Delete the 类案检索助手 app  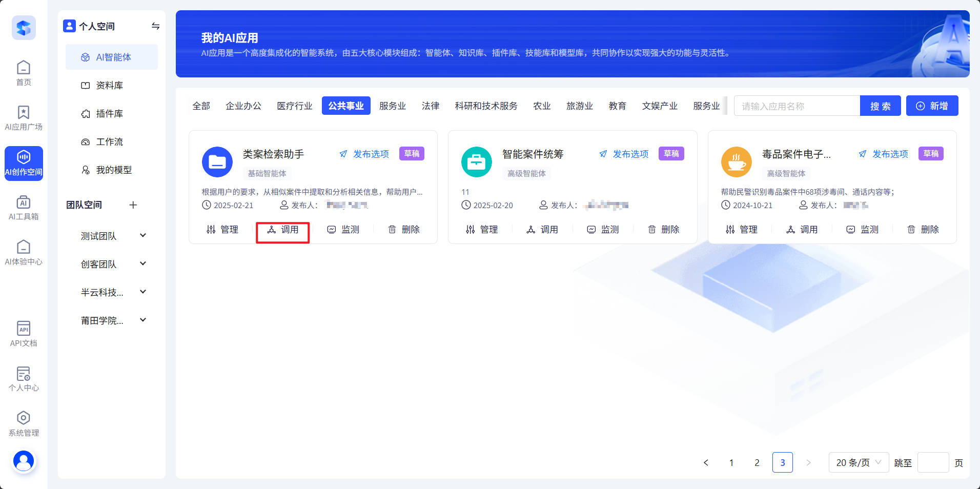point(404,230)
